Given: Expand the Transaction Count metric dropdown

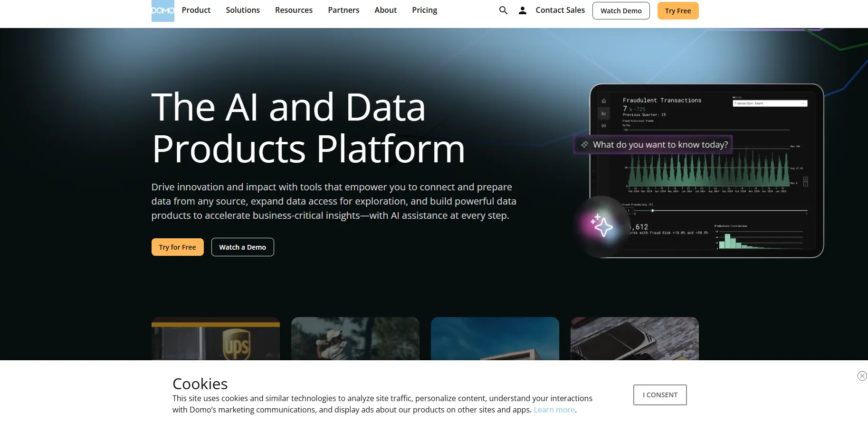Looking at the screenshot, I should click(770, 103).
